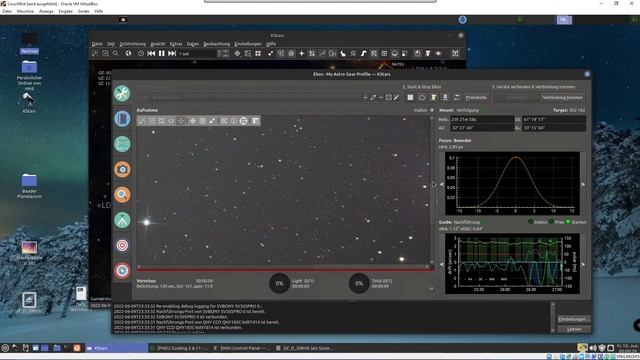640x360 pixels.
Task: Click the last icon in preview toolbar
Action: click(x=256, y=121)
